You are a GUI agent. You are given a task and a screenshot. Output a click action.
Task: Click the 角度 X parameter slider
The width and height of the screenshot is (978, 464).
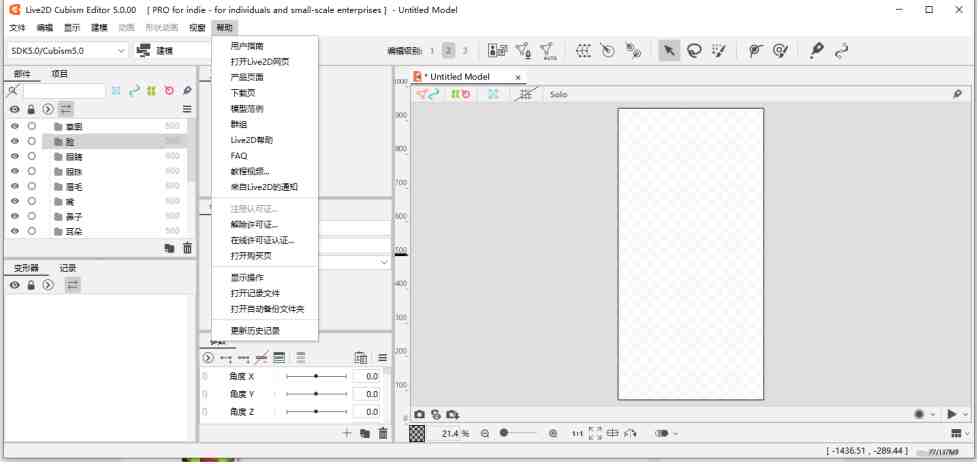tap(316, 377)
